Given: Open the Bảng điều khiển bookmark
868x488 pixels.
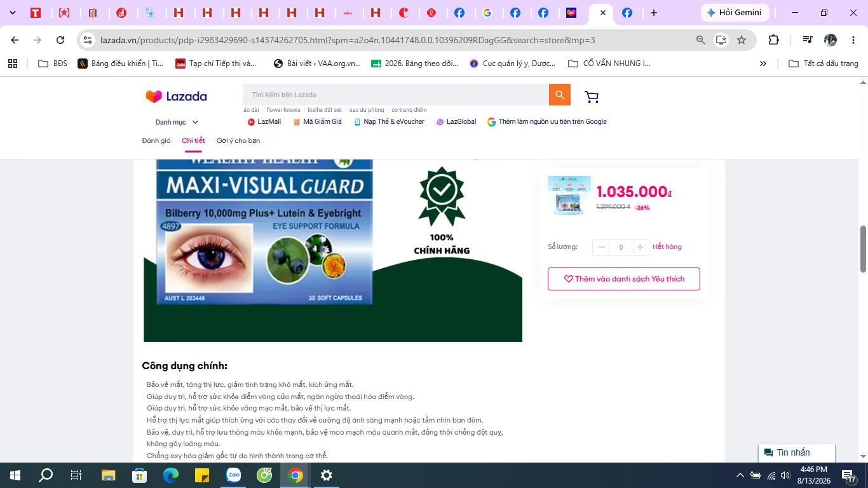Looking at the screenshot, I should click(121, 64).
